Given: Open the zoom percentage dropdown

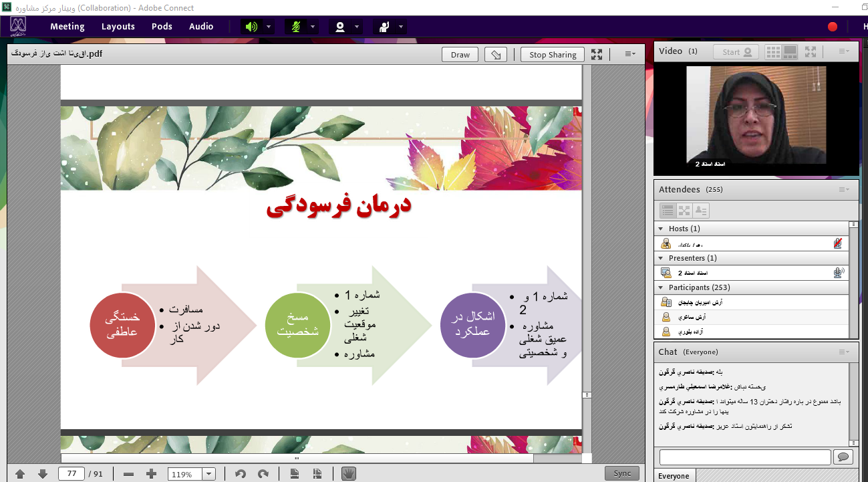Looking at the screenshot, I should pyautogui.click(x=208, y=474).
